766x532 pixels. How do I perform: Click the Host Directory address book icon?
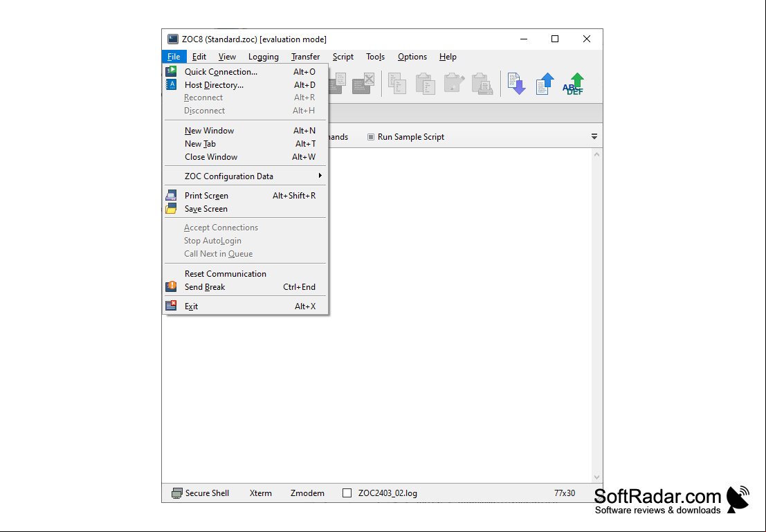[171, 84]
